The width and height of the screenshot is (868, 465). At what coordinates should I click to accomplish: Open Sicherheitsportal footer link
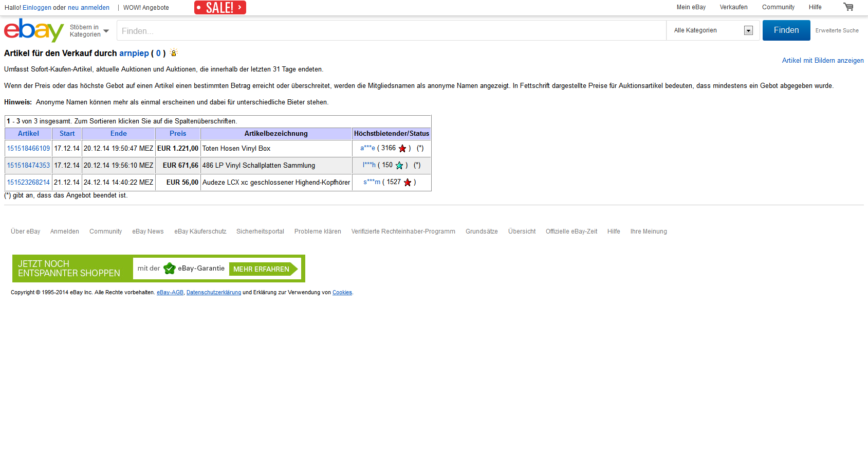[260, 231]
